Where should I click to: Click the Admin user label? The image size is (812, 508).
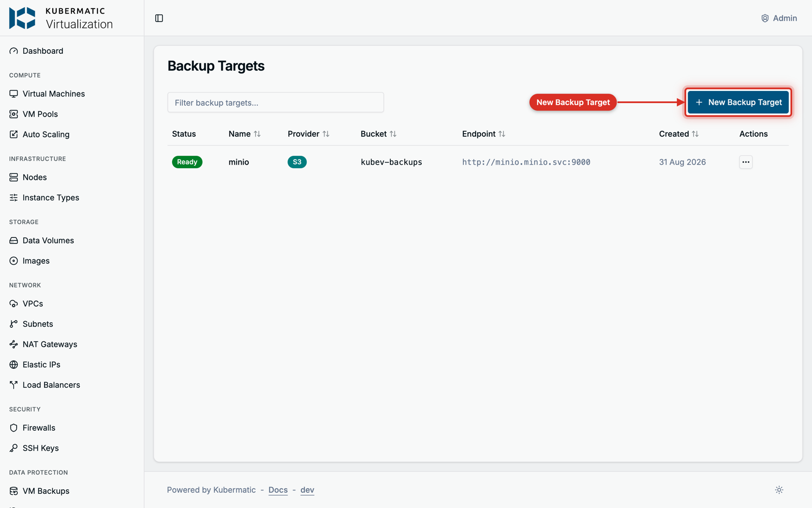point(785,18)
